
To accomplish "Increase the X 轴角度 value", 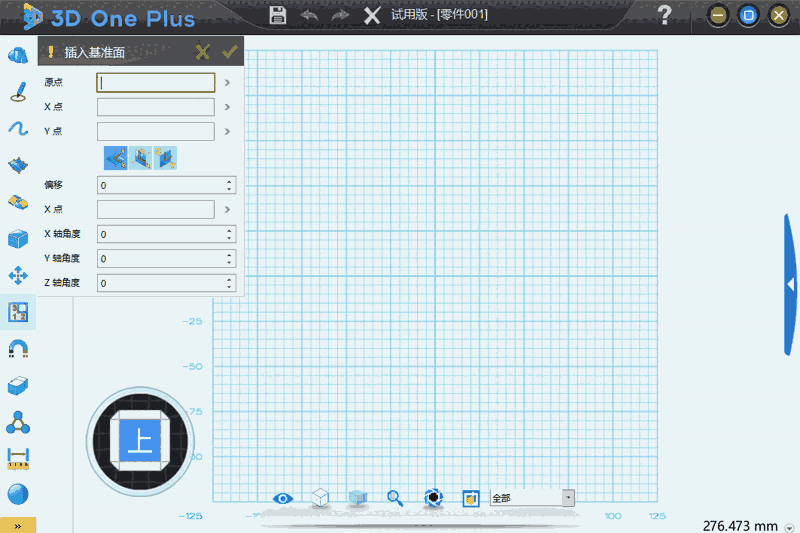I will [229, 230].
